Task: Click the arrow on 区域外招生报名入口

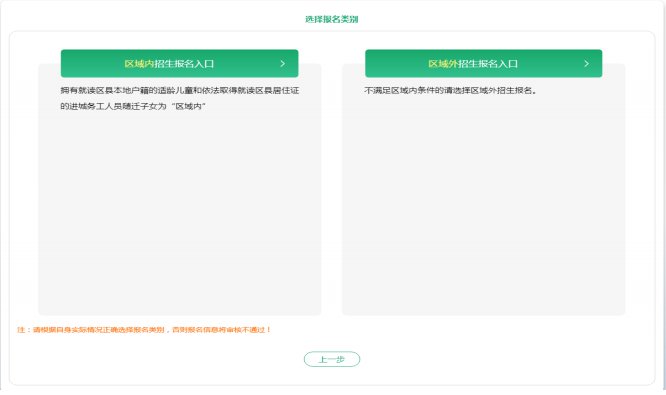Action: pos(587,64)
